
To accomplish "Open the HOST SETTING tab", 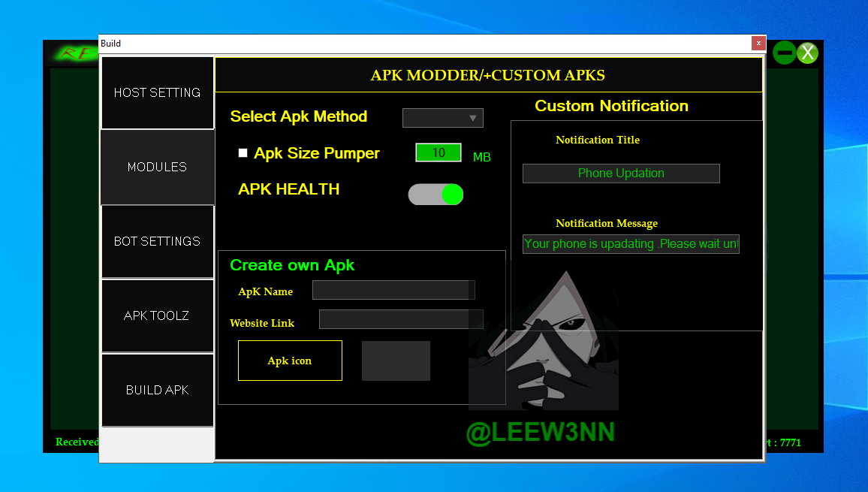I will (158, 93).
